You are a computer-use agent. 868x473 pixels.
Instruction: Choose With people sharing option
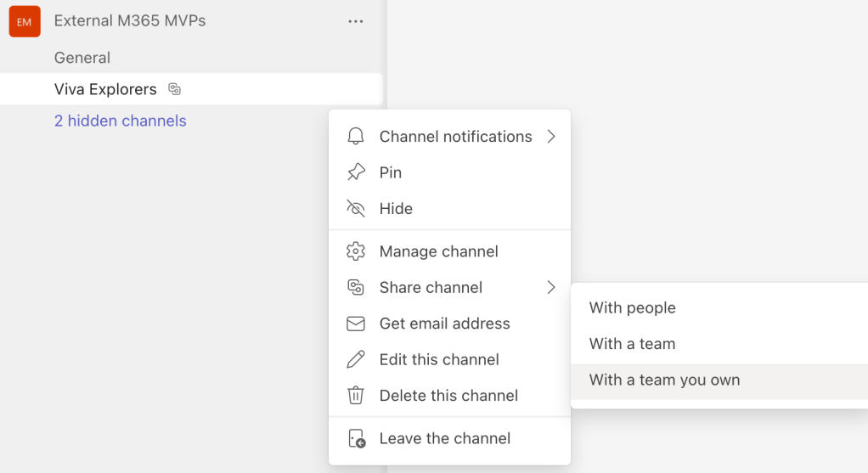tap(632, 308)
